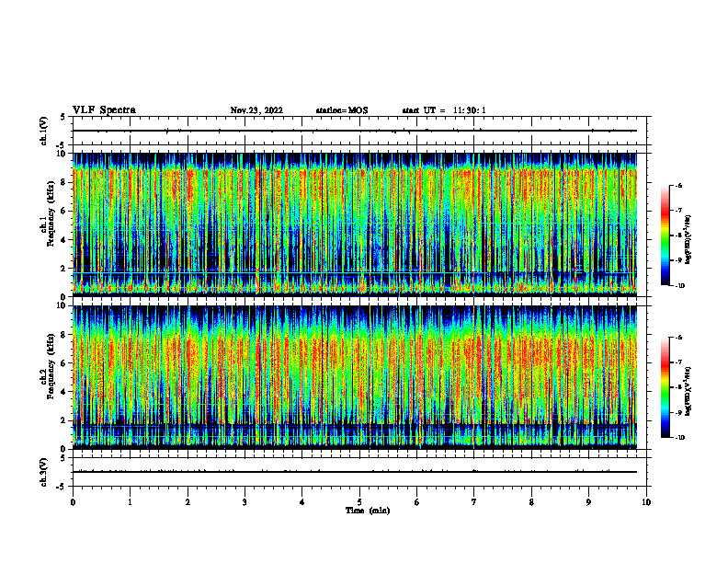Select the ch.2 'Frequency (kHz)' axis title

pos(51,366)
